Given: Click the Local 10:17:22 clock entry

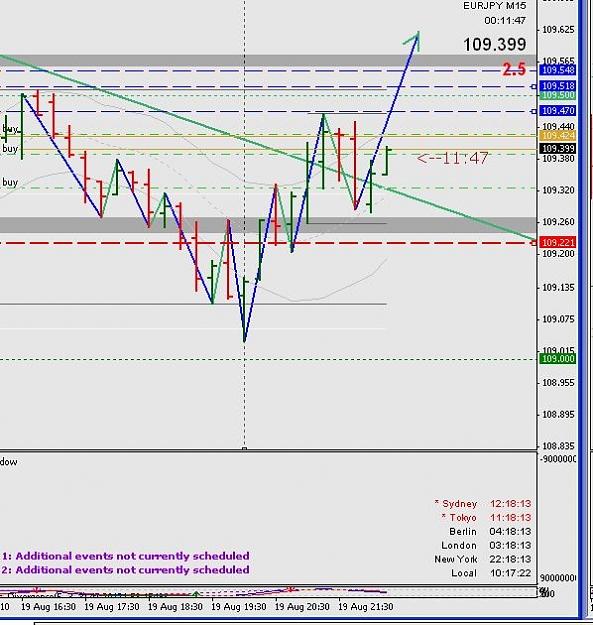Looking at the screenshot, I should pyautogui.click(x=491, y=573).
